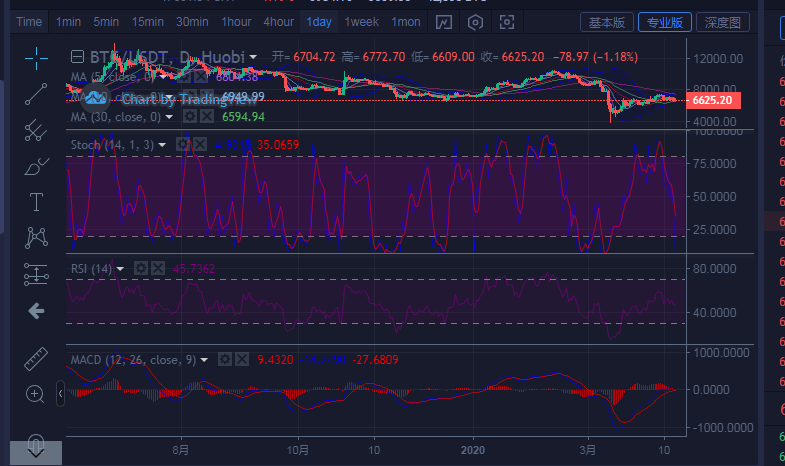
Task: Select the 4hour interval
Action: click(x=279, y=22)
